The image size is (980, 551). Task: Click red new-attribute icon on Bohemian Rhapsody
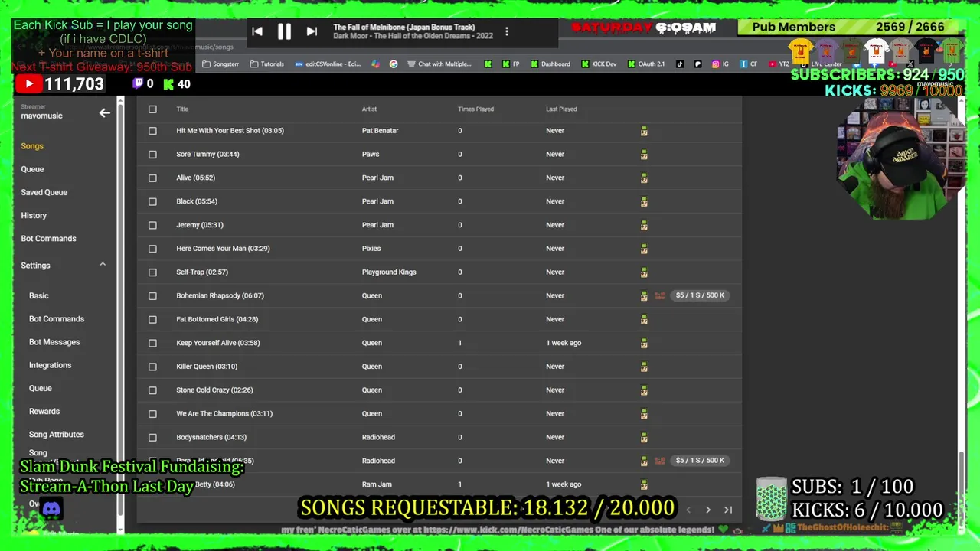(x=660, y=296)
